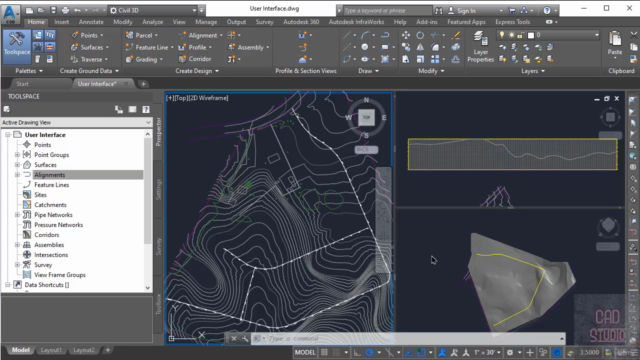
Task: Open the layer selection dropdown showing 0
Action: (548, 35)
